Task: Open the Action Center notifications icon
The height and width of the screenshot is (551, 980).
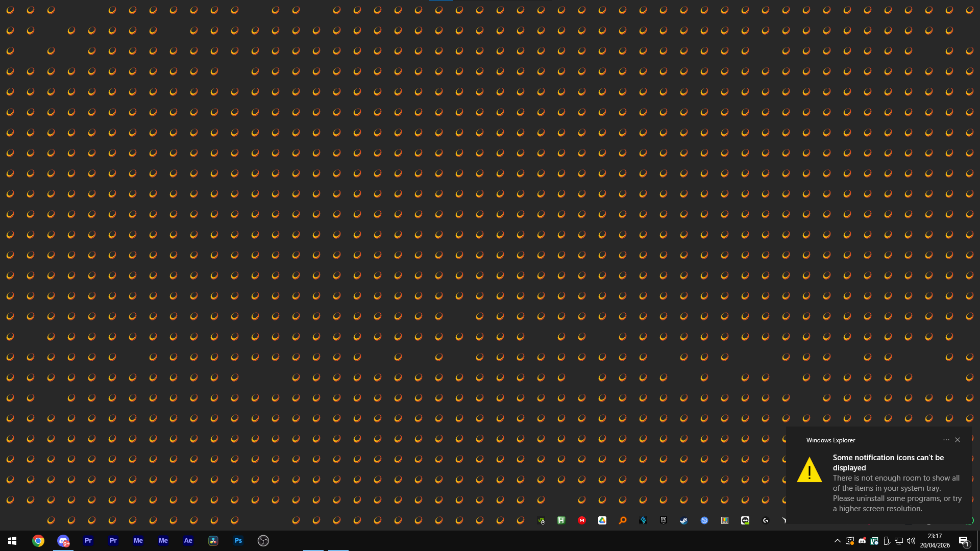Action: pyautogui.click(x=964, y=541)
